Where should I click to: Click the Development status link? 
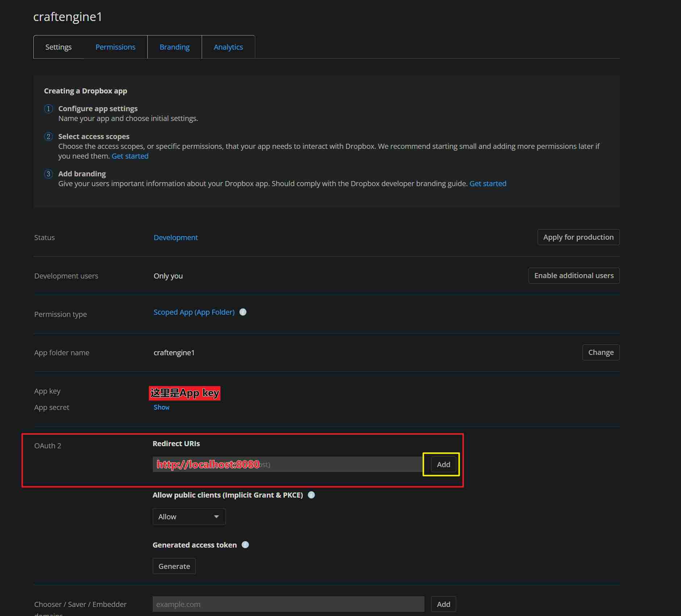click(x=176, y=238)
